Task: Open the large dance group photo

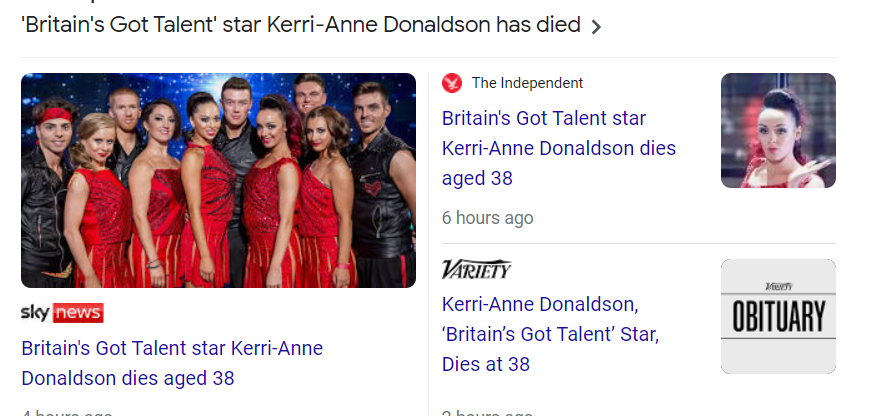Action: [218, 180]
